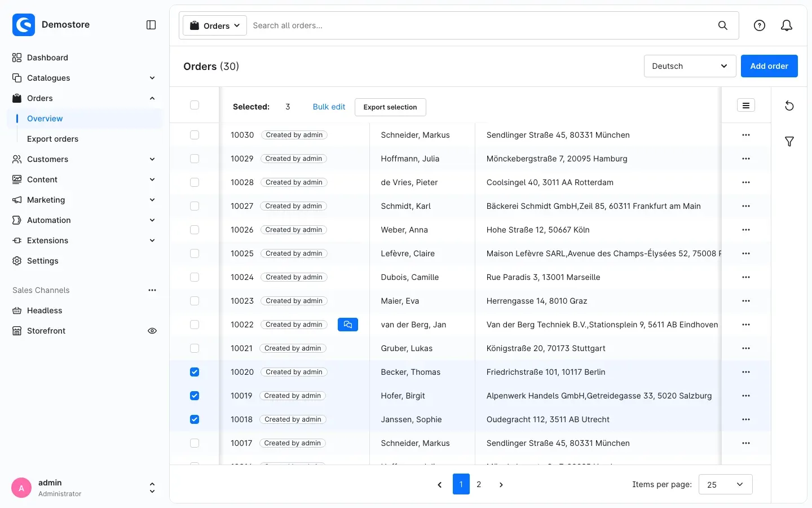Click the admin user avatar

pyautogui.click(x=21, y=488)
